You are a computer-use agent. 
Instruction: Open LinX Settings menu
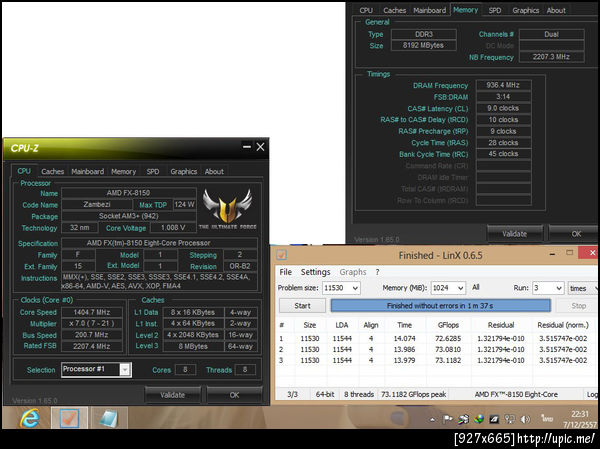click(x=315, y=272)
